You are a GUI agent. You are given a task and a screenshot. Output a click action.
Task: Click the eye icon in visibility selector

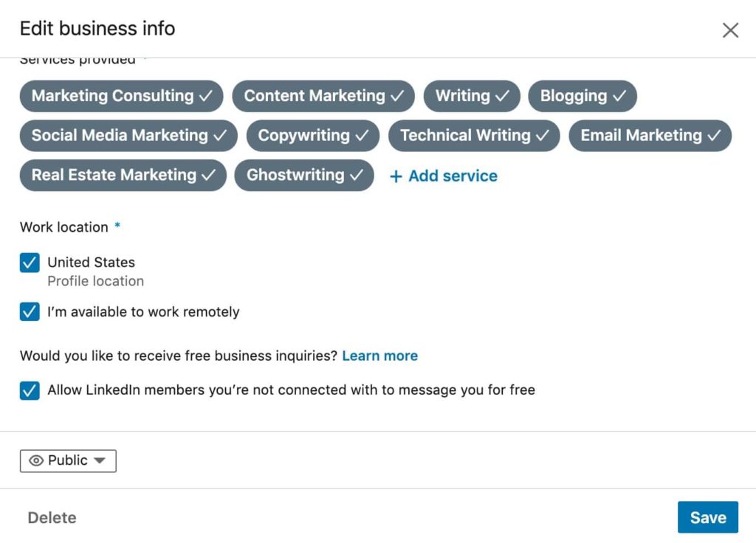pyautogui.click(x=36, y=460)
